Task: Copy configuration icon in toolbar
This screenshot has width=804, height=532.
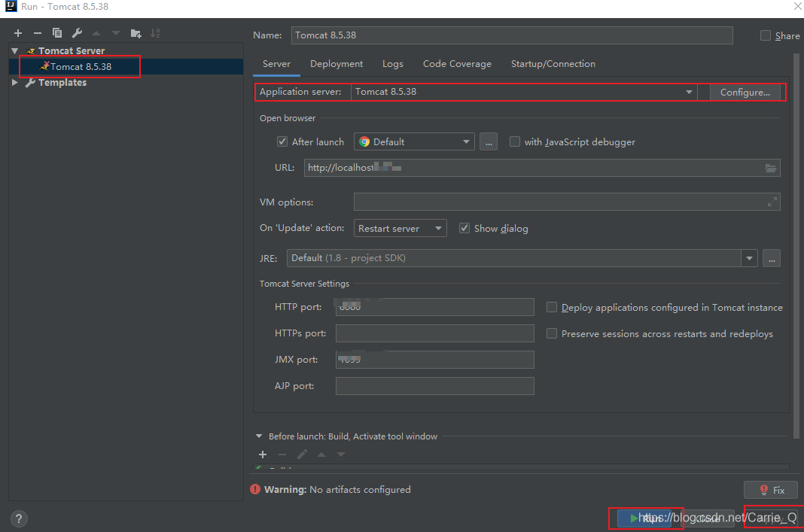Action: 57,33
